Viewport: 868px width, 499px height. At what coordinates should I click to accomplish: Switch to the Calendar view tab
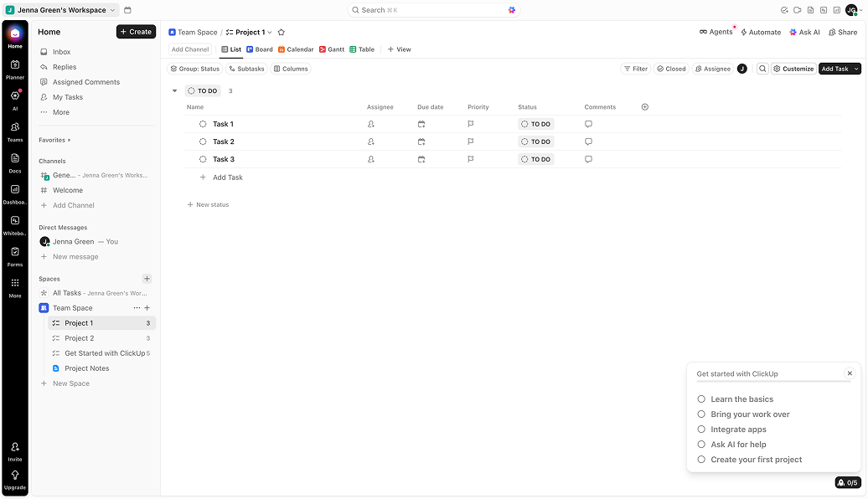(296, 49)
